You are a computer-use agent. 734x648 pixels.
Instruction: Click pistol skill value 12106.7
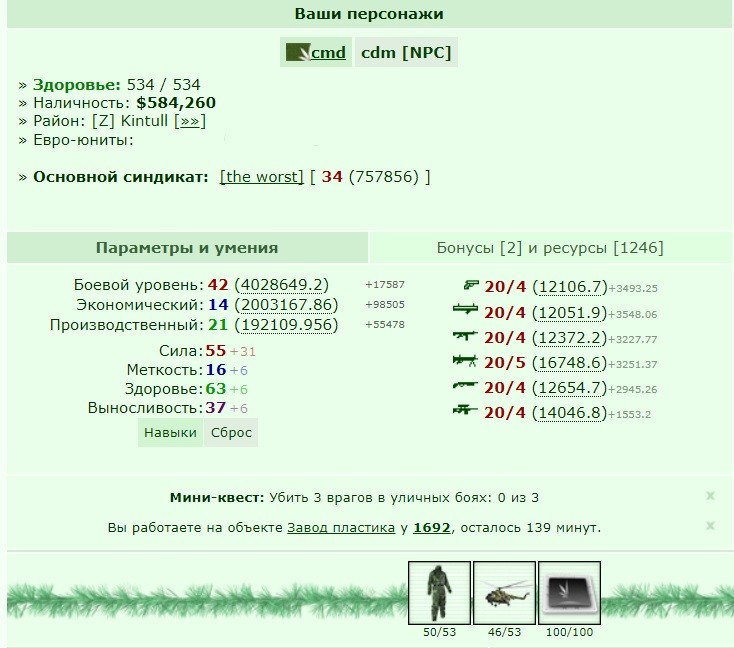click(x=570, y=287)
